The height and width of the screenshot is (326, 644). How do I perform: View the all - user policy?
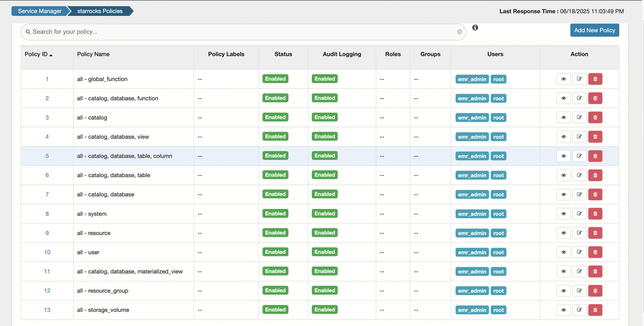coord(563,252)
